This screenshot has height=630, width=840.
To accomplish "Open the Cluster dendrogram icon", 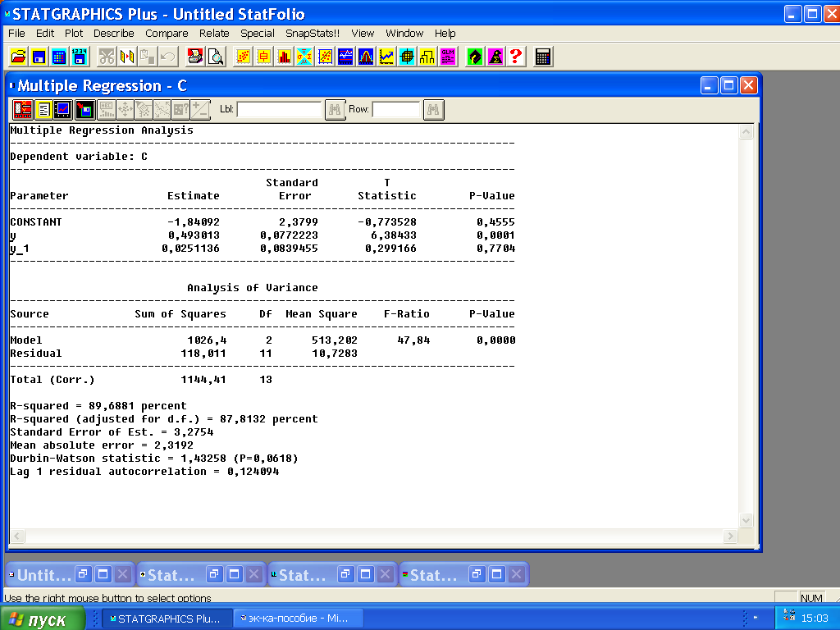I will click(x=427, y=57).
